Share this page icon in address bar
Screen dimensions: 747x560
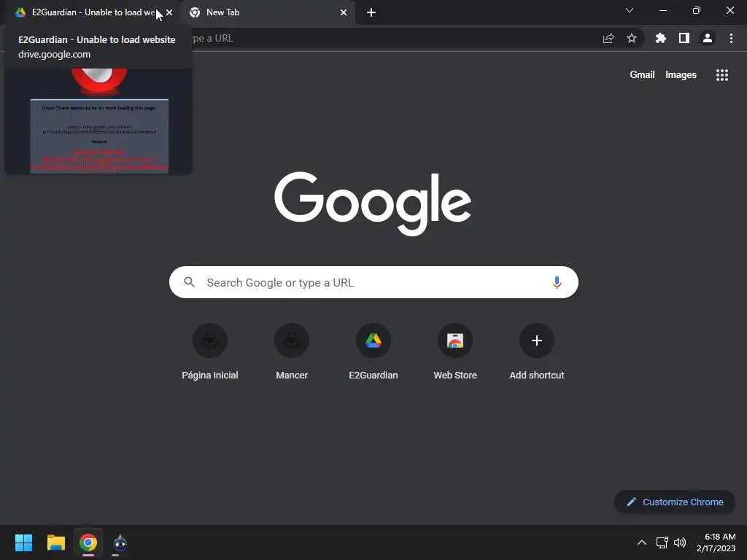[x=608, y=38]
